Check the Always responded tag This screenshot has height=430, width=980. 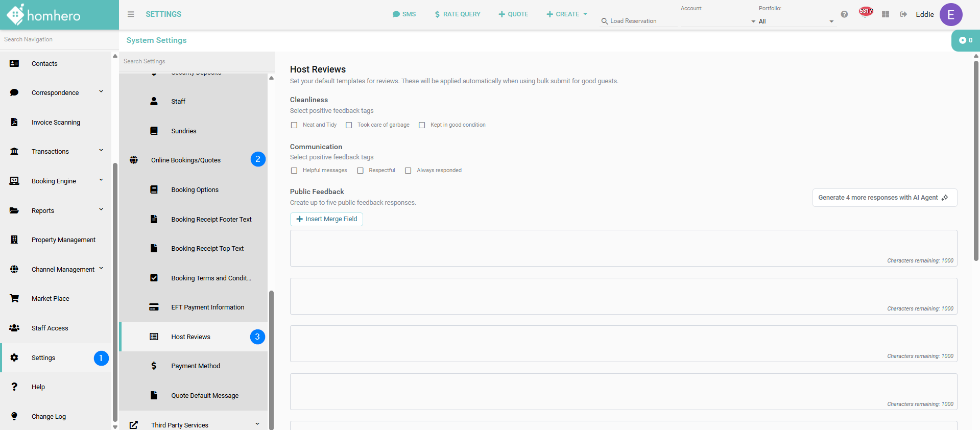point(408,171)
